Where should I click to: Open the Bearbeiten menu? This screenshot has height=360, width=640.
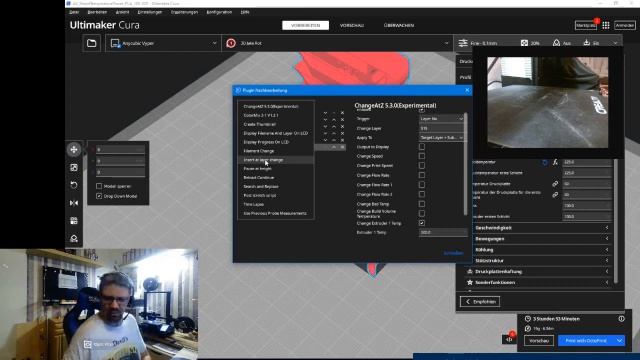(97, 12)
